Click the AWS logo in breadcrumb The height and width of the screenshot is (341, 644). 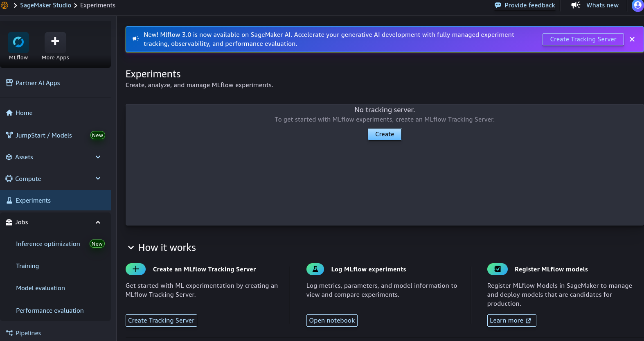(x=5, y=5)
